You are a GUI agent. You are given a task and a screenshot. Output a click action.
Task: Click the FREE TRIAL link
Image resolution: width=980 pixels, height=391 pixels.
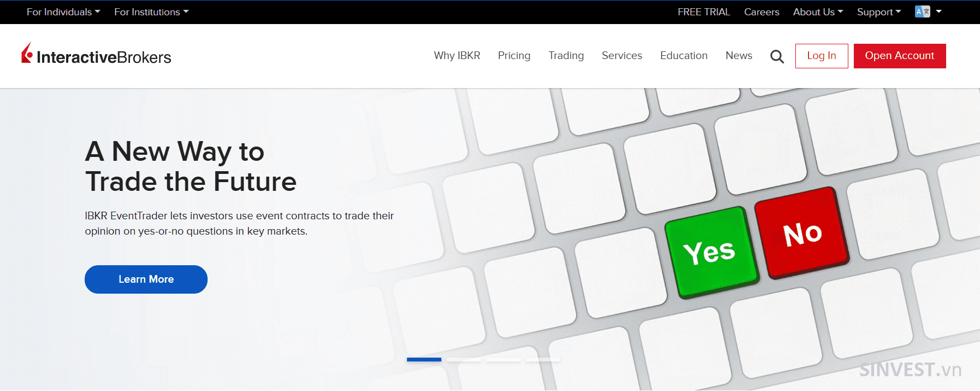704,12
